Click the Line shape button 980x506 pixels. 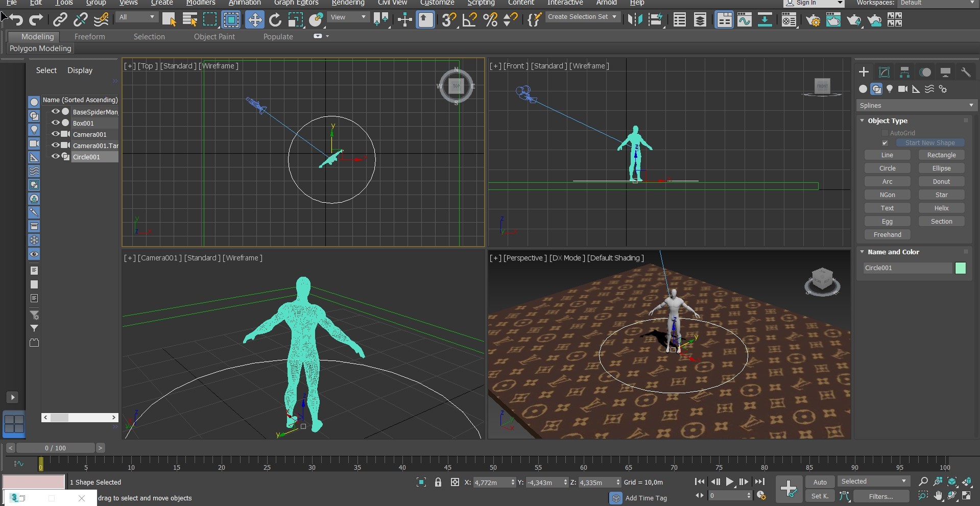pos(887,155)
